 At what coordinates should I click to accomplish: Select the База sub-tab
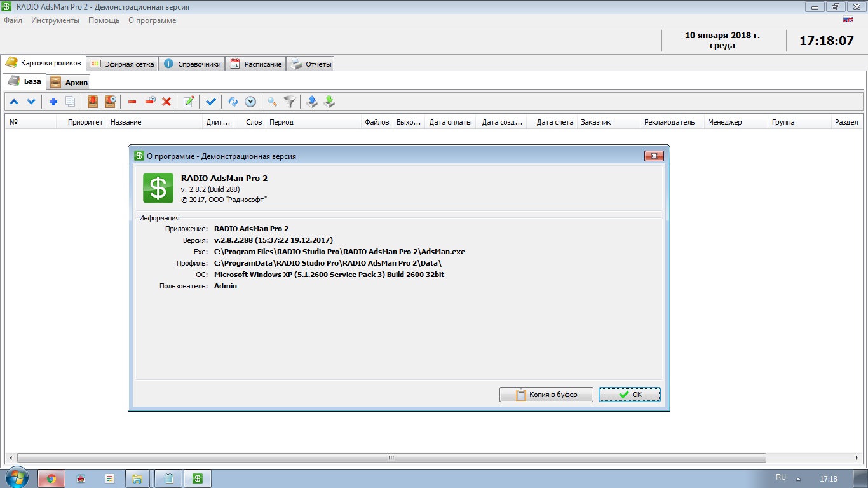(25, 81)
